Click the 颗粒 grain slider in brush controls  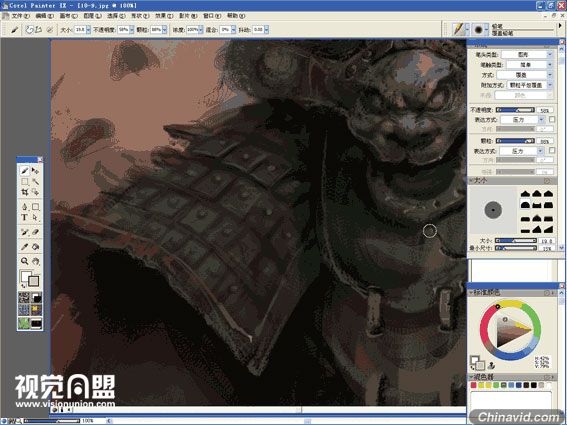tap(515, 140)
